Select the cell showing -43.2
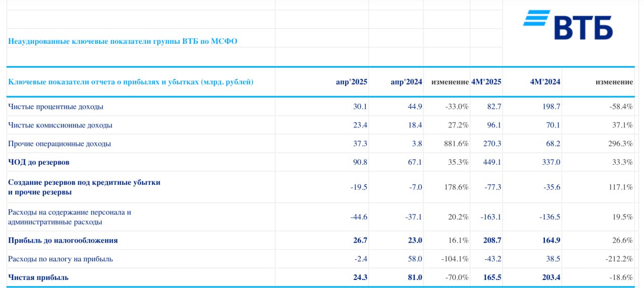This screenshot has width=644, height=288. click(x=493, y=259)
